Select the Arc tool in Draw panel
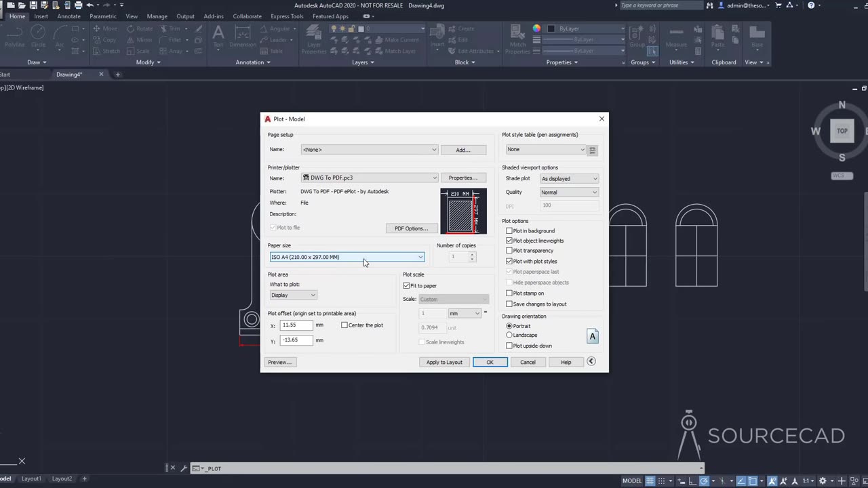The height and width of the screenshot is (488, 868). pos(60,36)
